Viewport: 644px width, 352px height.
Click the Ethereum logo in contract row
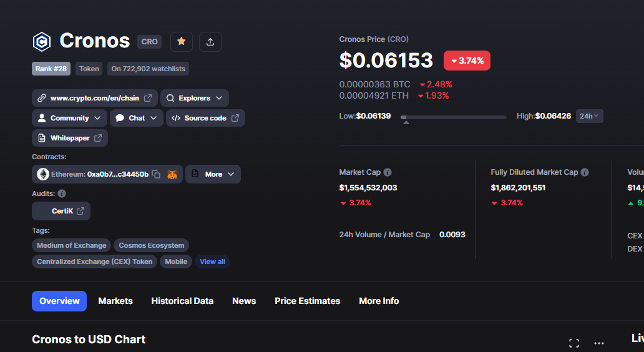pyautogui.click(x=42, y=174)
